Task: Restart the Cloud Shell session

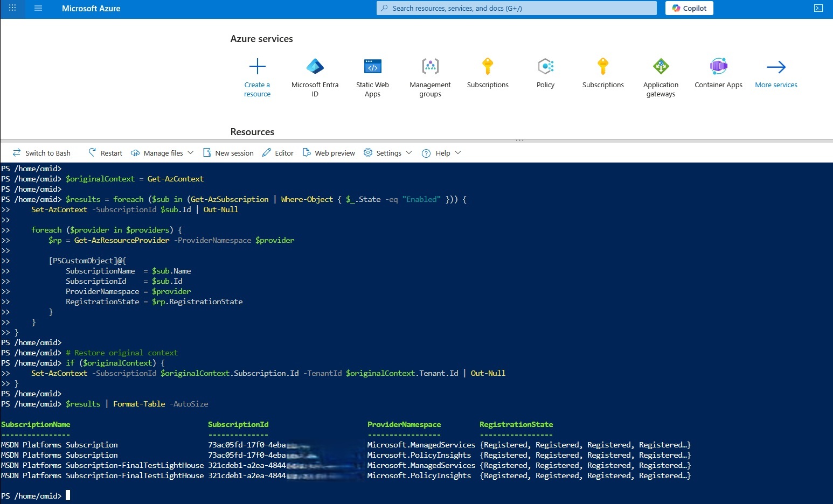Action: (105, 153)
